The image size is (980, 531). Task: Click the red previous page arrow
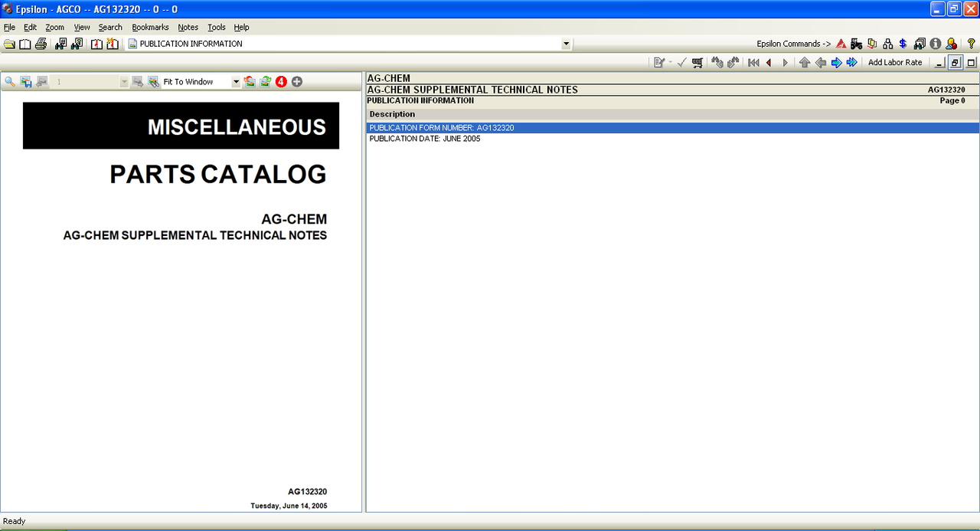coord(769,63)
